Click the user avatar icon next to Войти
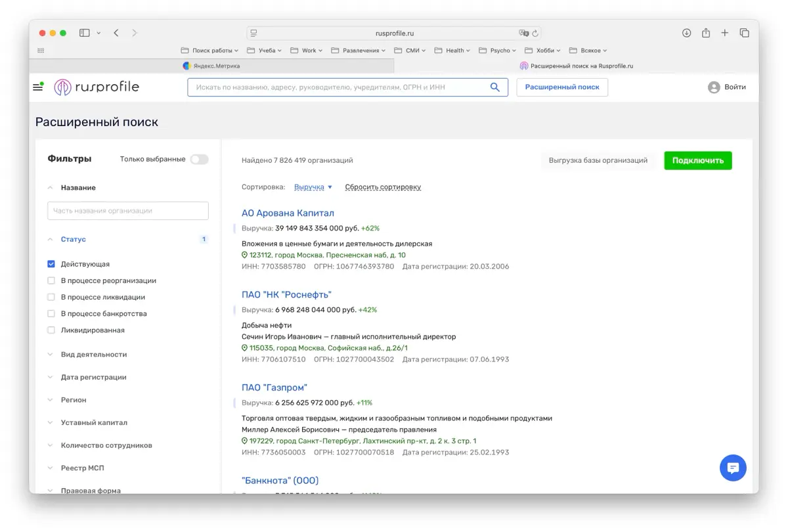The width and height of the screenshot is (788, 532). pos(714,87)
